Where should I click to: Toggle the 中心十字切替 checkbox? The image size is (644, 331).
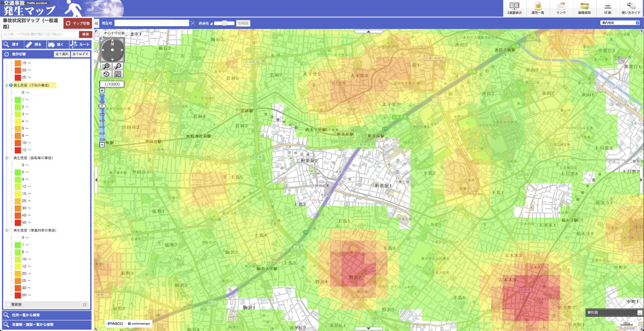click(101, 33)
